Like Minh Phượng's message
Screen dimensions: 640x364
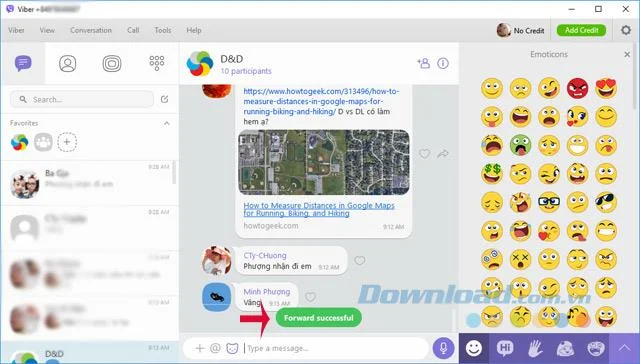310,297
